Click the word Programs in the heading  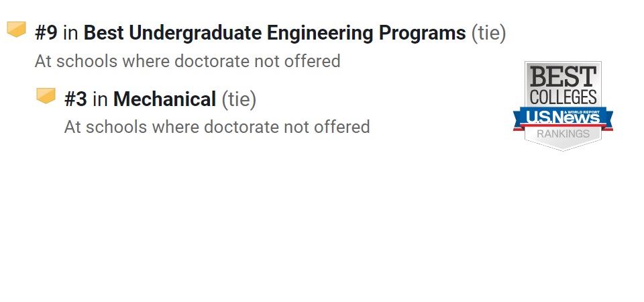pyautogui.click(x=422, y=33)
